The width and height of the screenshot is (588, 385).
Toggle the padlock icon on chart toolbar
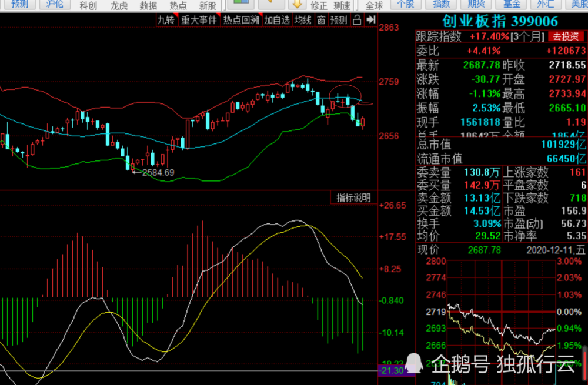click(x=357, y=20)
